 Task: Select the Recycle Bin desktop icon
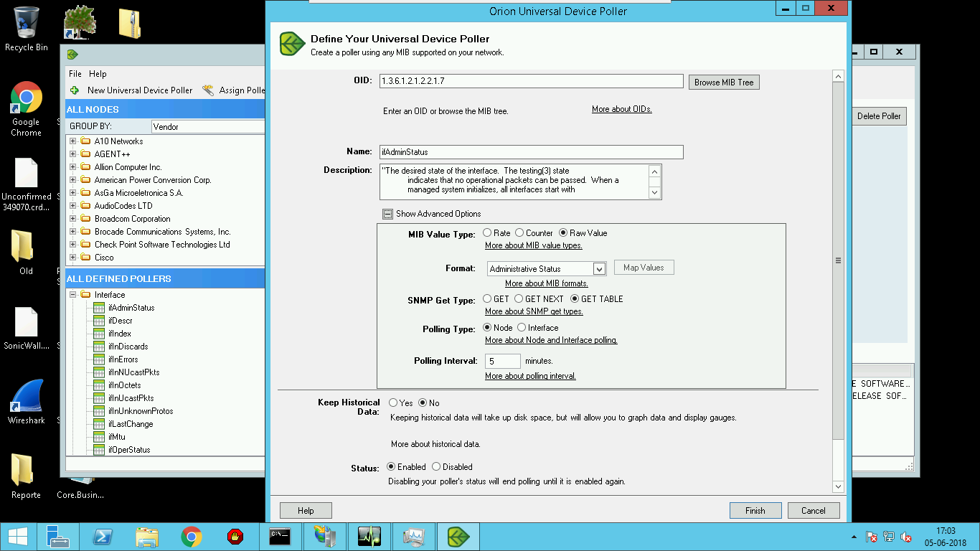tap(27, 29)
